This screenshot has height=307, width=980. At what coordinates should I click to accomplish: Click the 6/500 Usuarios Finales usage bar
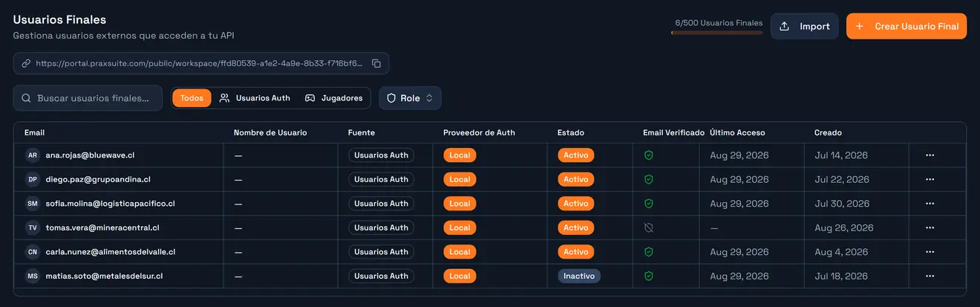716,33
